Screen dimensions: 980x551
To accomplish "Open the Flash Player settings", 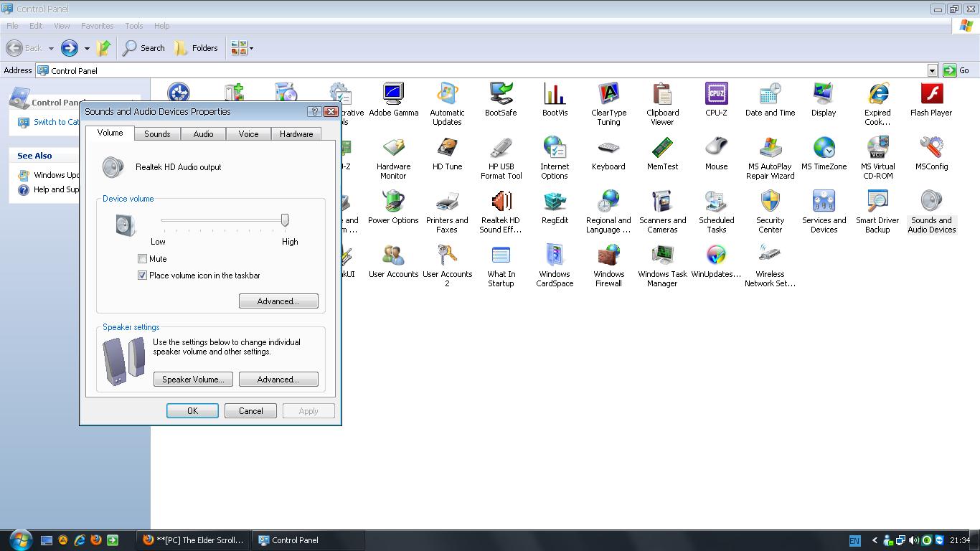I will [931, 100].
